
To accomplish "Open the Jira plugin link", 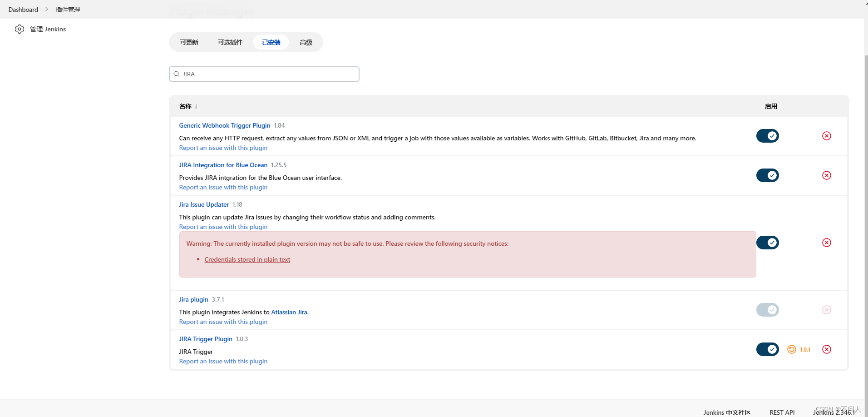I will tap(193, 299).
